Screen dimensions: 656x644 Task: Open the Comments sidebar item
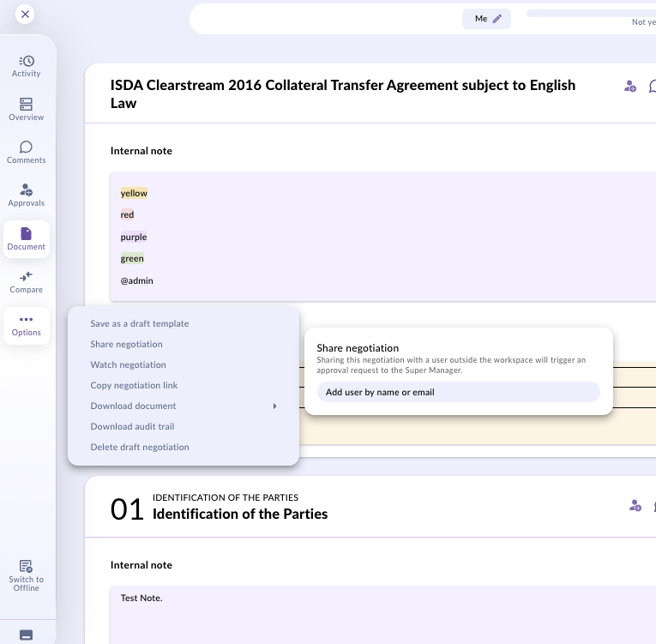point(26,153)
